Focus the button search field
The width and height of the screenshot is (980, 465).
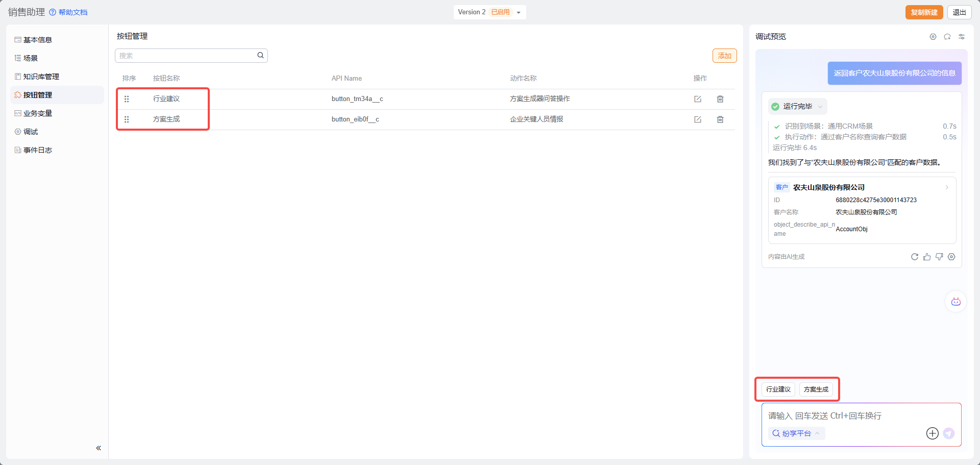191,56
